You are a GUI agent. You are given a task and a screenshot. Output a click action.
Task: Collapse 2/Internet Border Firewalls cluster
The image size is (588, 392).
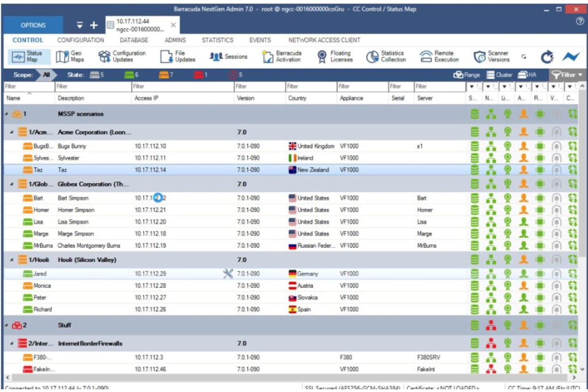pos(12,344)
